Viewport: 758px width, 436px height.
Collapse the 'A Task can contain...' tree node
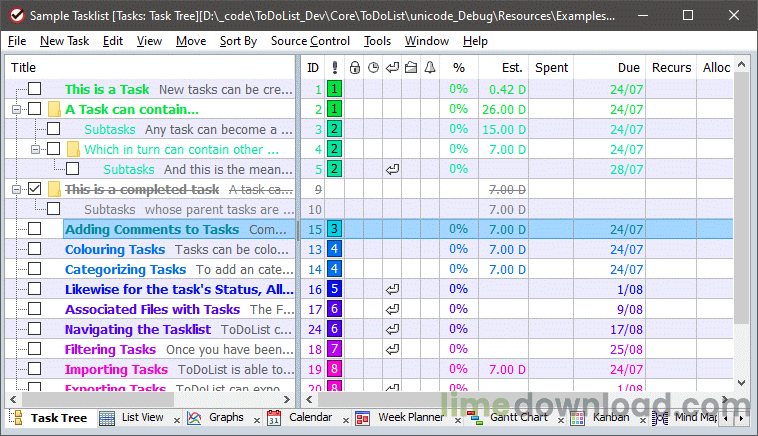tap(16, 109)
